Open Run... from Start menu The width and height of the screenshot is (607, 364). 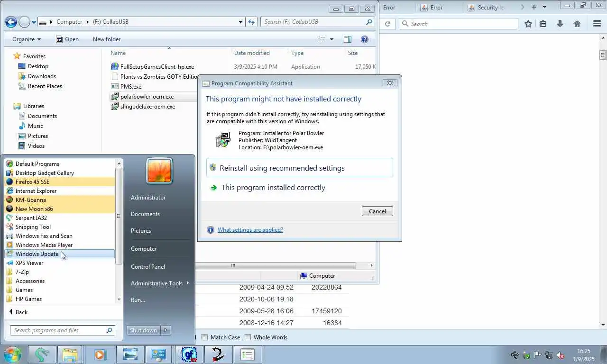(138, 300)
